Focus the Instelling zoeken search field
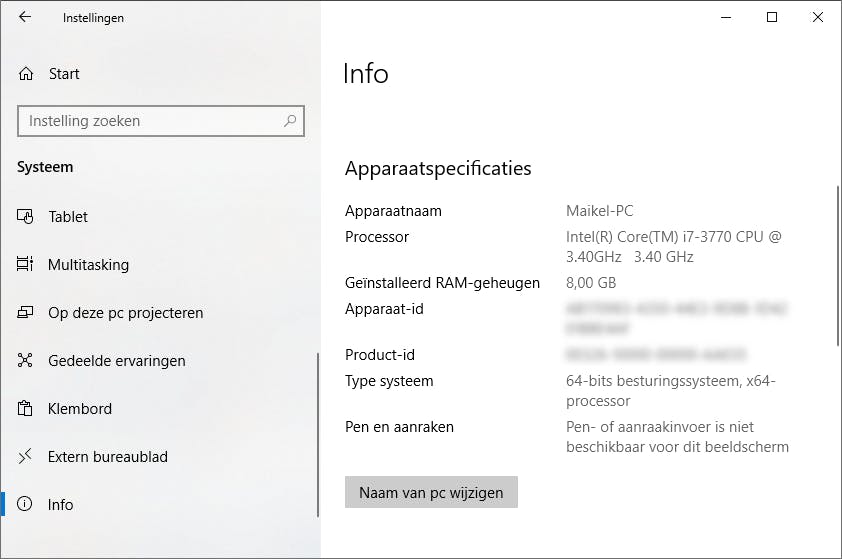The image size is (842, 559). [150, 121]
